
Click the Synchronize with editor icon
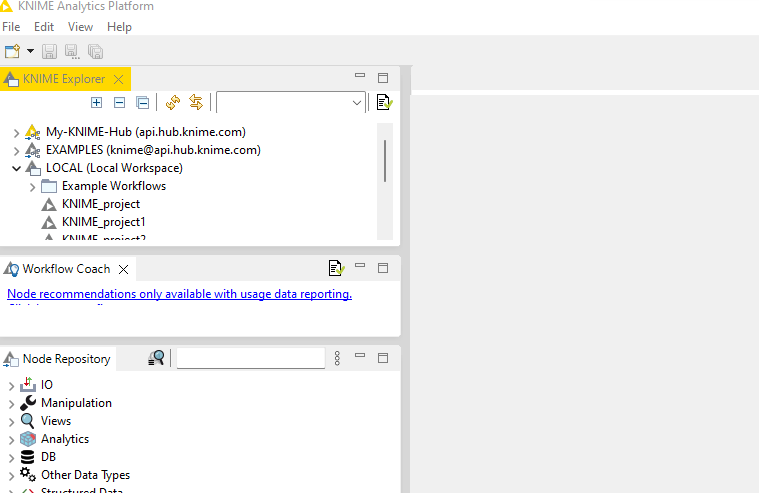click(196, 102)
